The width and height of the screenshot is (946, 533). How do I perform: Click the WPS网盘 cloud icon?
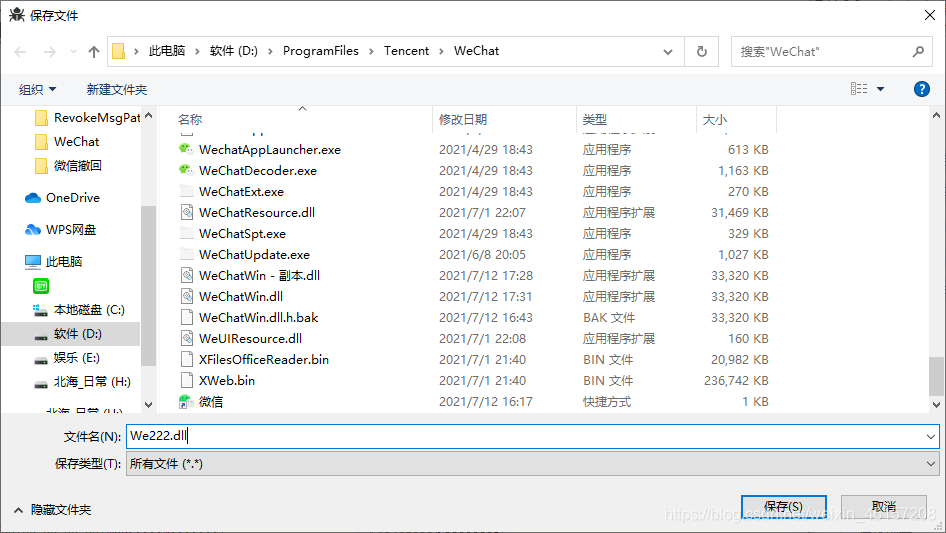(x=33, y=229)
